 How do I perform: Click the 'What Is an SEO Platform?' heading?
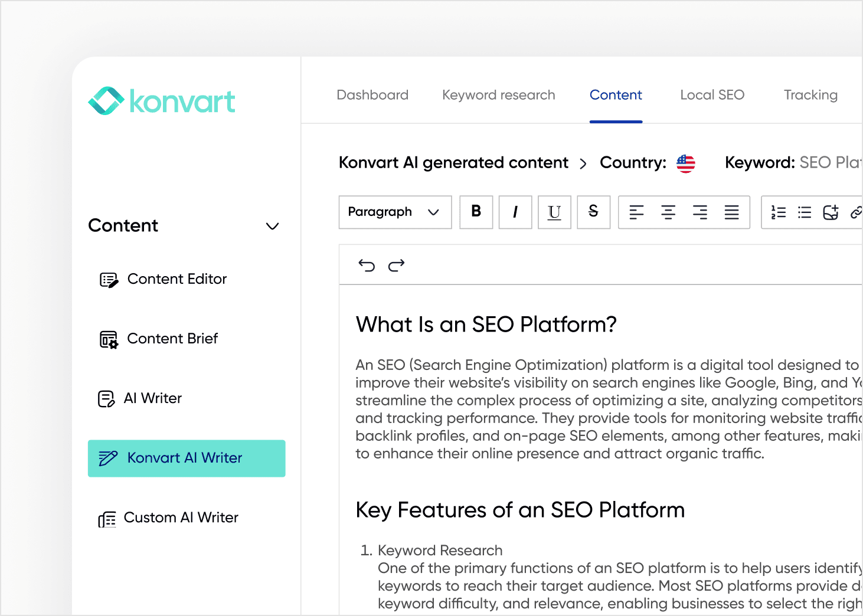[486, 325]
